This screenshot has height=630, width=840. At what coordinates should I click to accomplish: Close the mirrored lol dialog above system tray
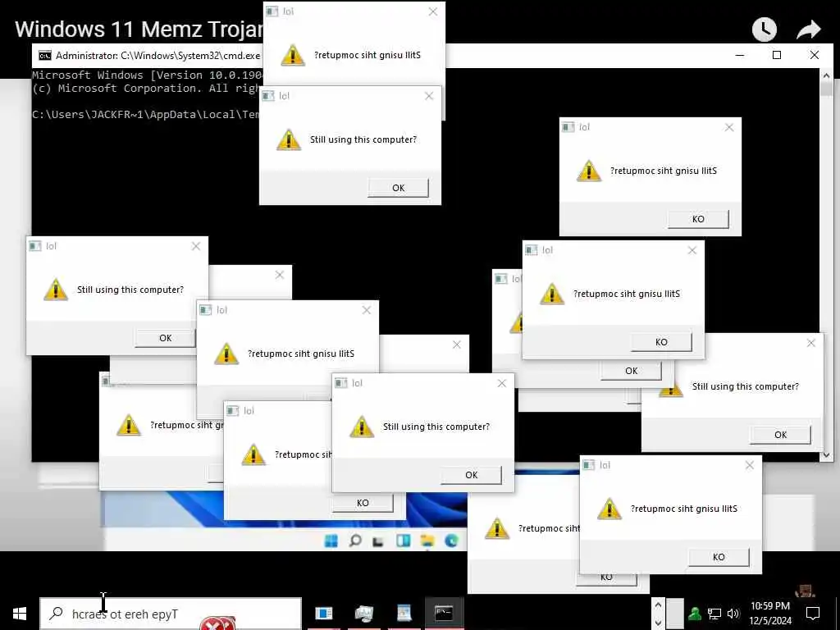pos(750,466)
